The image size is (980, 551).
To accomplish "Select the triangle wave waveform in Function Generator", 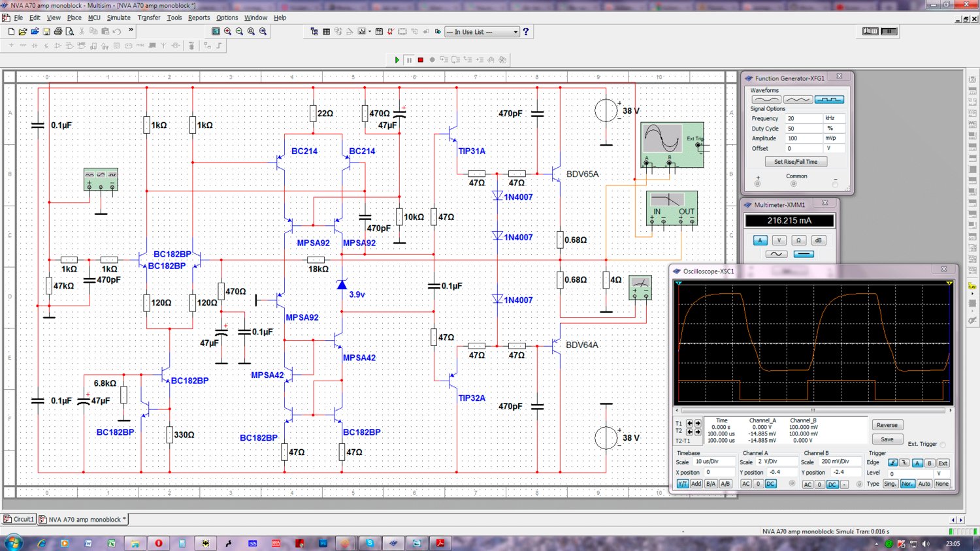I will (x=798, y=100).
